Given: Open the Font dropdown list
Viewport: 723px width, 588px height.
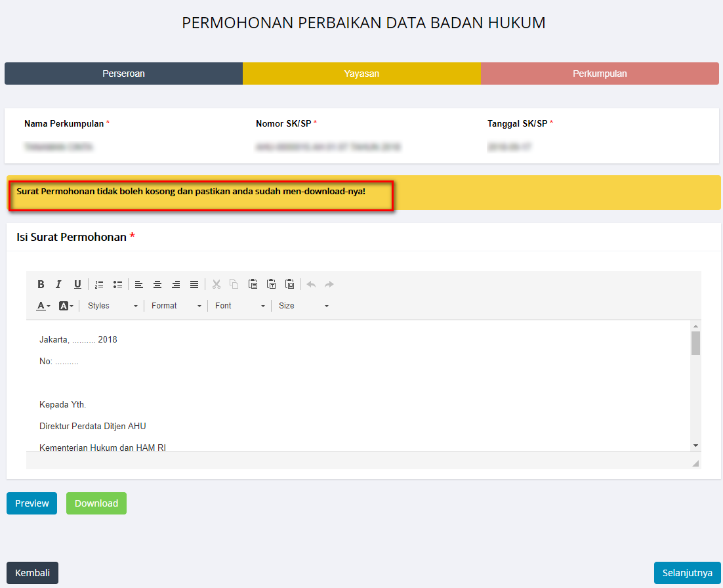Looking at the screenshot, I should pos(239,306).
